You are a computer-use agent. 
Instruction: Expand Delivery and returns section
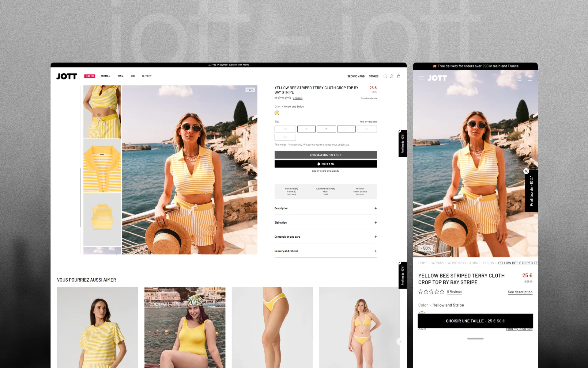(326, 251)
